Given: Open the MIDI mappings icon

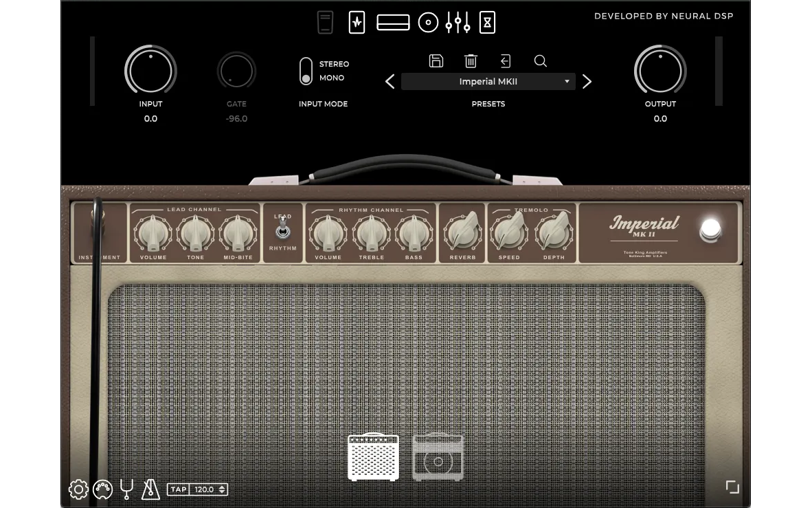Looking at the screenshot, I should coord(102,489).
